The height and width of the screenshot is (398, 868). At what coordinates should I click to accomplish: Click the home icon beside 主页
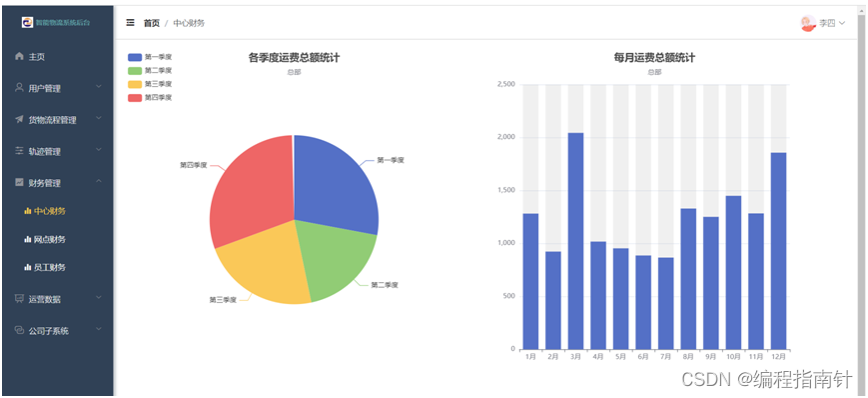click(19, 57)
